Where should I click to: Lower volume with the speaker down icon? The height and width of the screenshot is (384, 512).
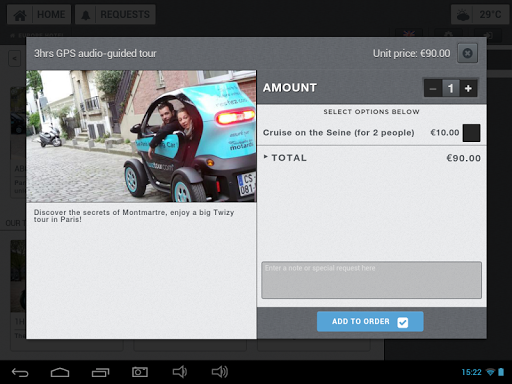pos(180,372)
